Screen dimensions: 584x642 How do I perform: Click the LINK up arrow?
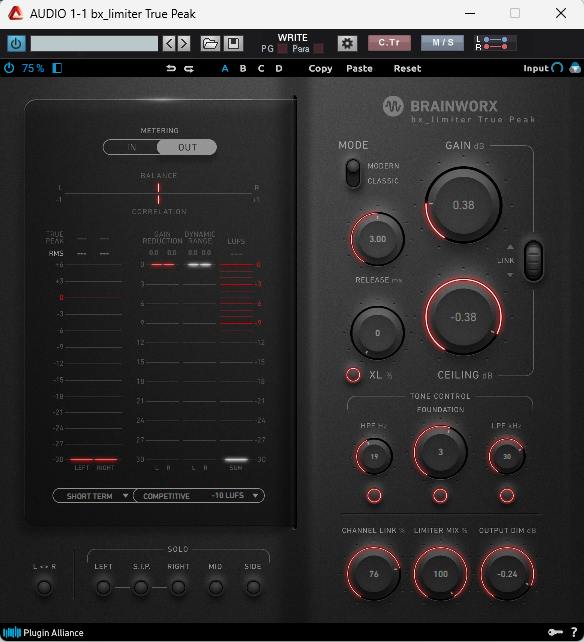click(x=510, y=247)
